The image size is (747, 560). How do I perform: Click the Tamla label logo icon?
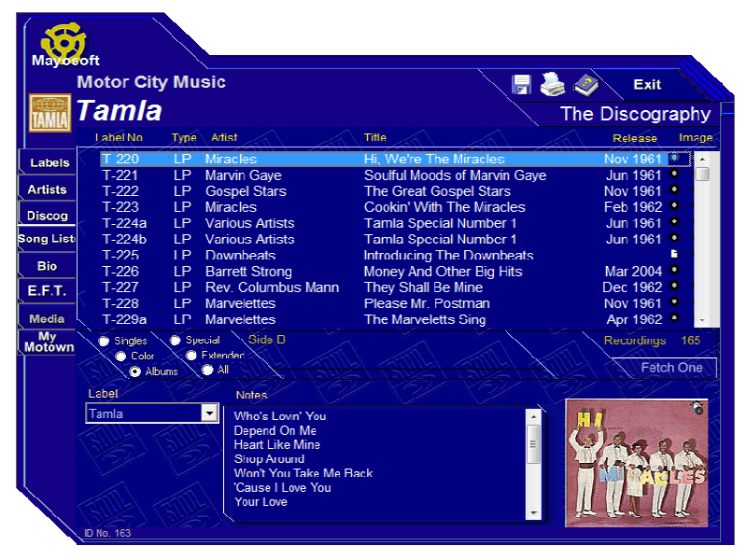tap(49, 112)
